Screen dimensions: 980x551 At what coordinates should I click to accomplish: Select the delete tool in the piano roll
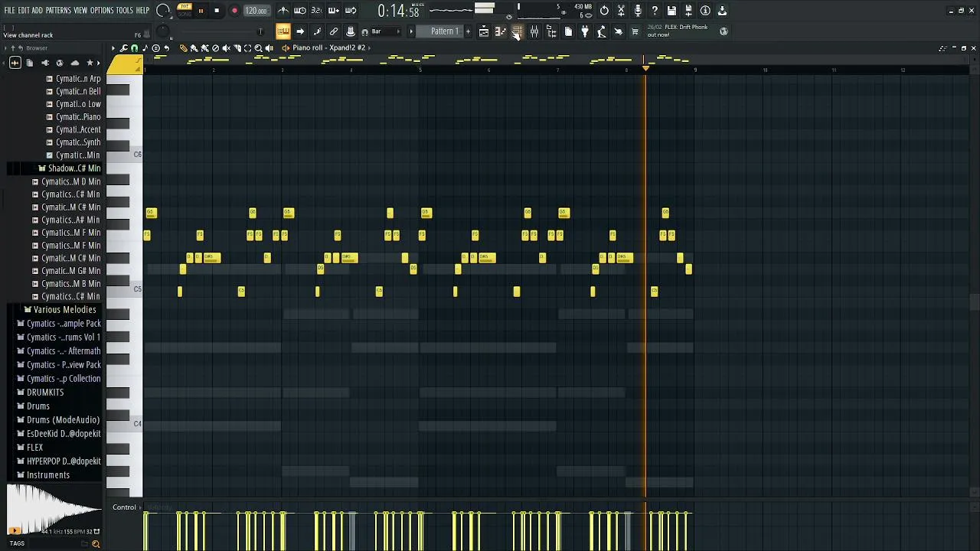tap(215, 48)
